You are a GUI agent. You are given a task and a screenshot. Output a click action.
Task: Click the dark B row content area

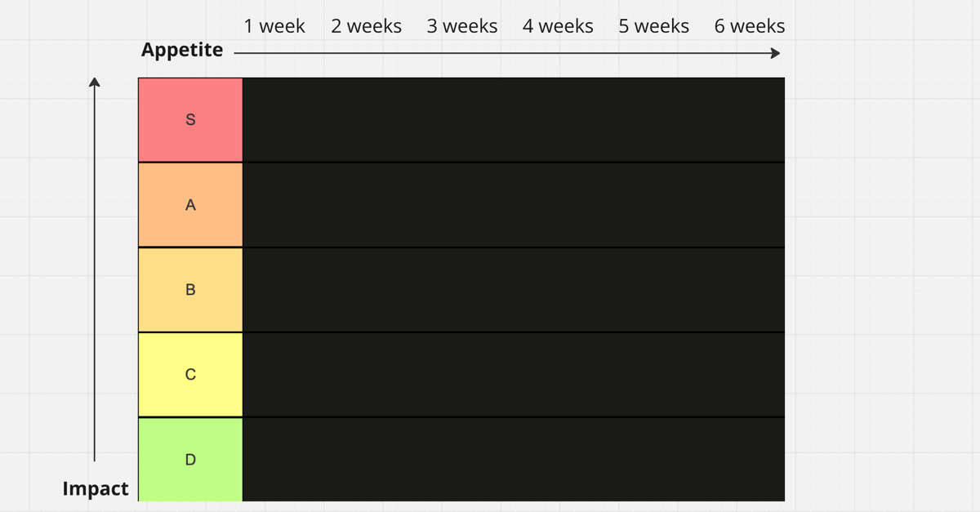click(x=514, y=290)
